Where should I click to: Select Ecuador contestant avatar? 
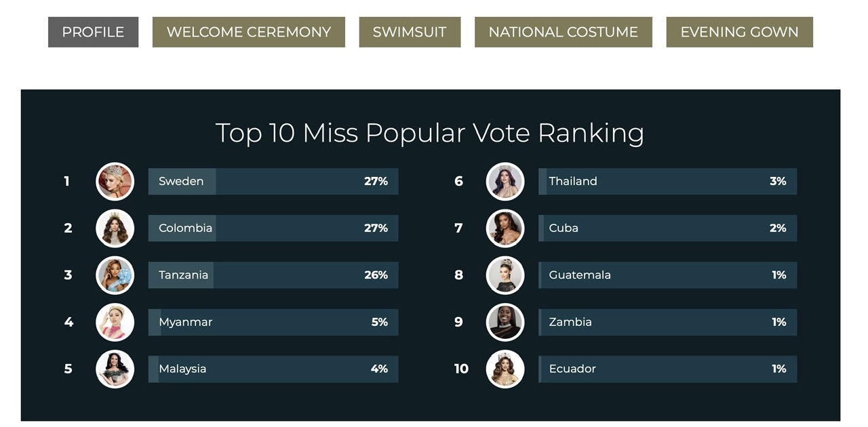tap(505, 369)
